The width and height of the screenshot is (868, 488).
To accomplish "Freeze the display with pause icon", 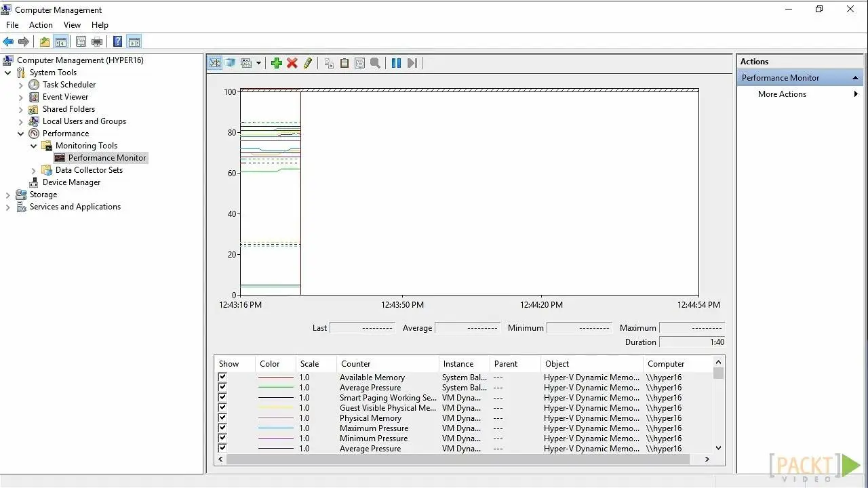I will [396, 63].
